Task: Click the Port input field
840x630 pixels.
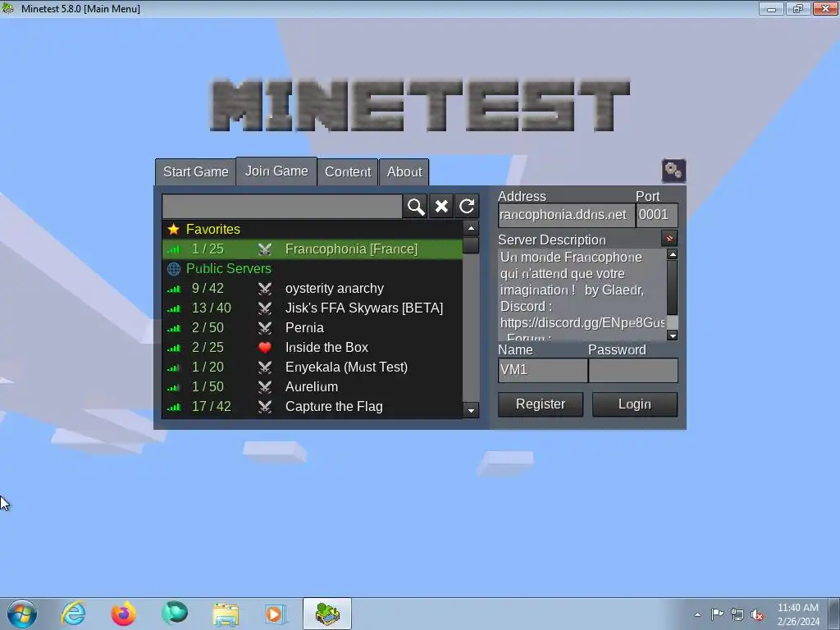Action: pyautogui.click(x=657, y=215)
